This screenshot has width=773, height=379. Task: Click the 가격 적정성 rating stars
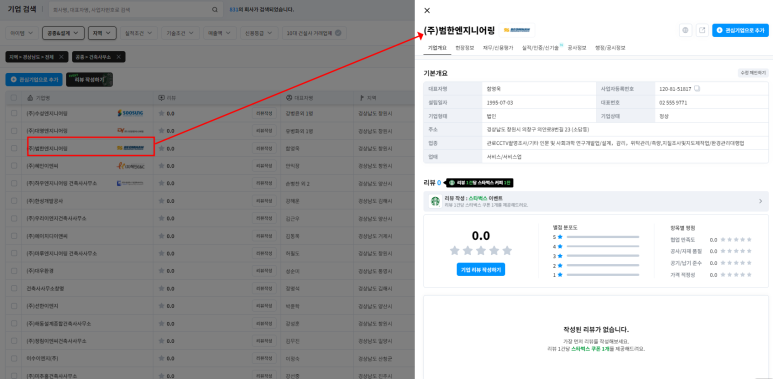click(736, 275)
